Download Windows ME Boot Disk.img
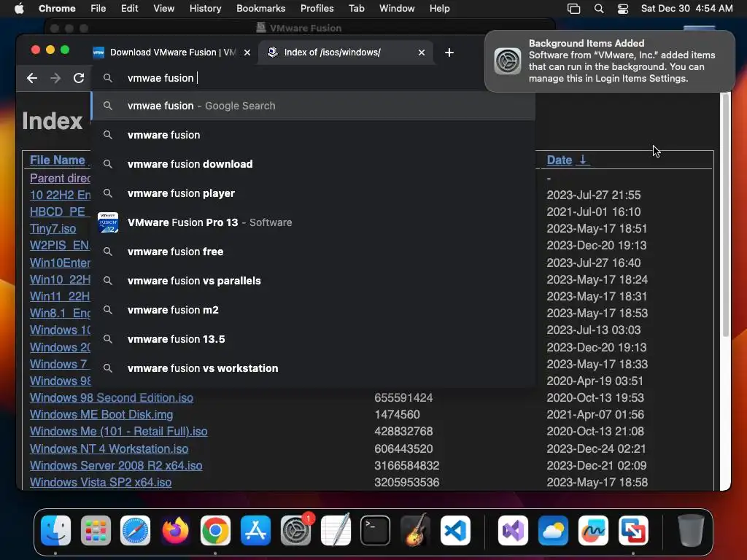The image size is (747, 560). pyautogui.click(x=101, y=414)
